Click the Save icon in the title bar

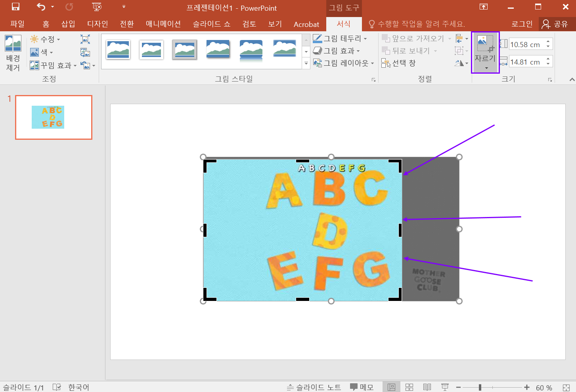(15, 7)
